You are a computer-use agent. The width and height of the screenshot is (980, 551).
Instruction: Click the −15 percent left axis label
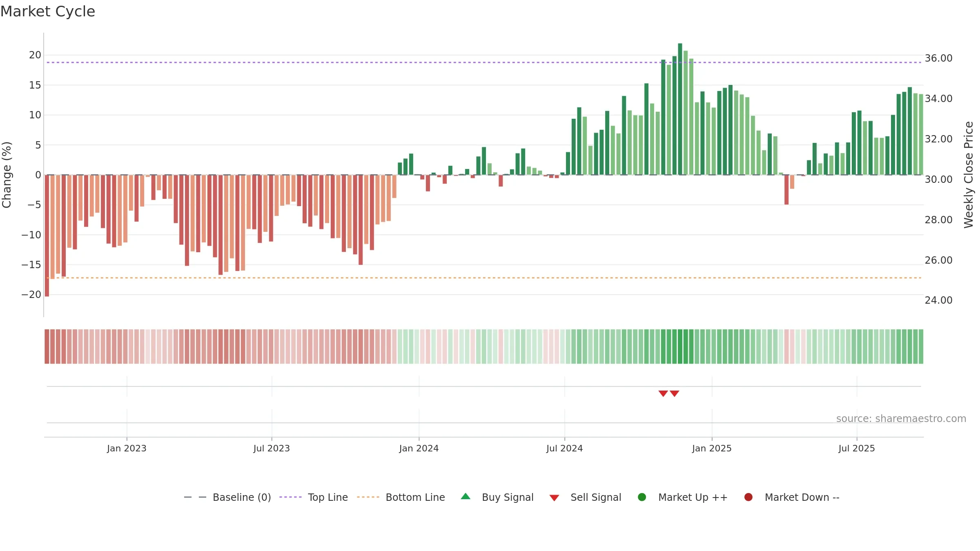point(31,265)
